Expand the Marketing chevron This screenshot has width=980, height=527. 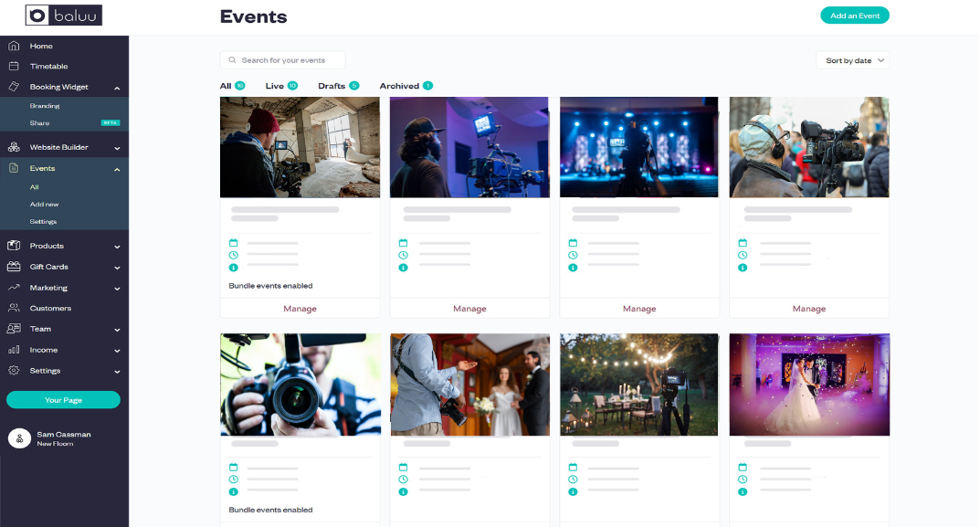pyautogui.click(x=117, y=289)
